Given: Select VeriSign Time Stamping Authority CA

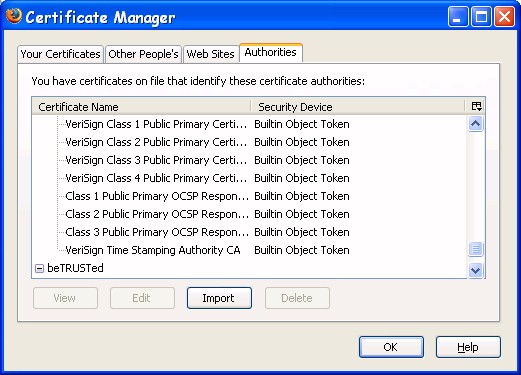Looking at the screenshot, I should (x=249, y=250).
